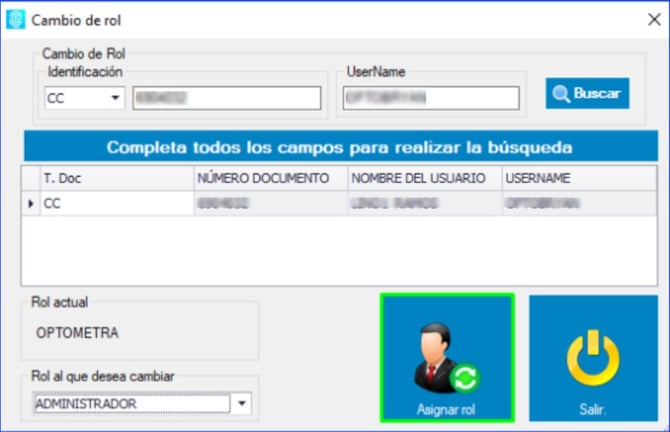
Task: Select the row selector arrow of CC row
Action: (x=31, y=203)
